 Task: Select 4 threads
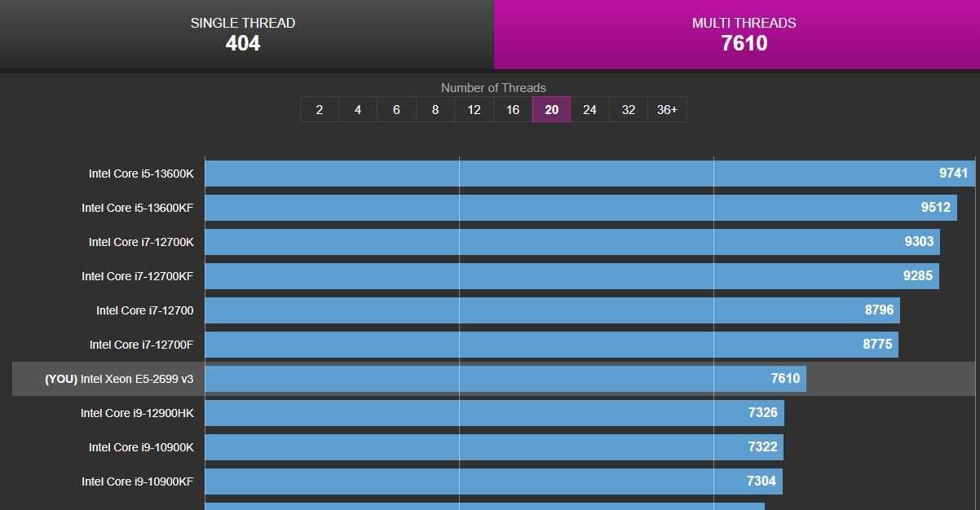(x=357, y=109)
